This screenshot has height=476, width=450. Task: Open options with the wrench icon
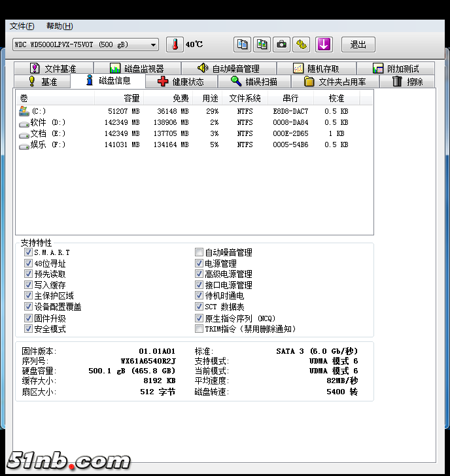pos(301,44)
